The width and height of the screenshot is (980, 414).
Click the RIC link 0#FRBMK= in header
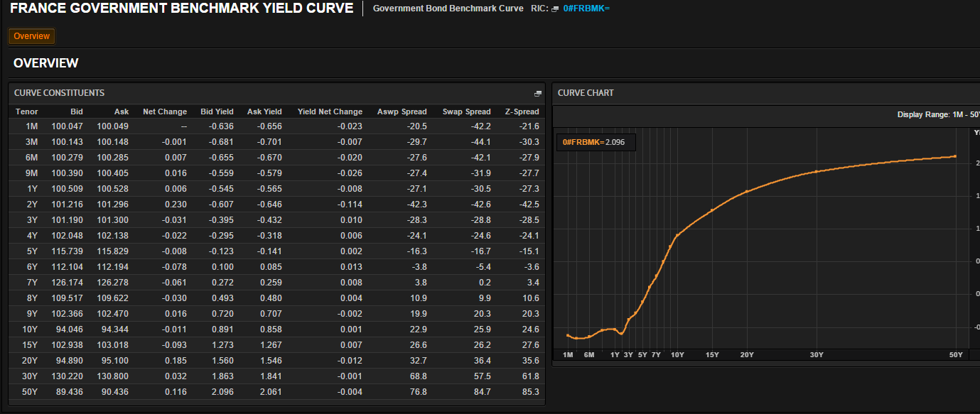tap(586, 9)
